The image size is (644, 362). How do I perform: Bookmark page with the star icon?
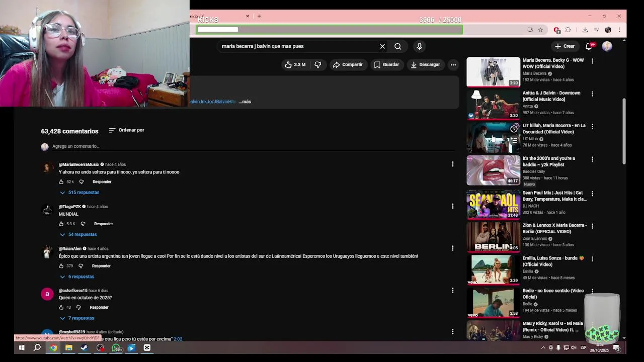point(540,30)
